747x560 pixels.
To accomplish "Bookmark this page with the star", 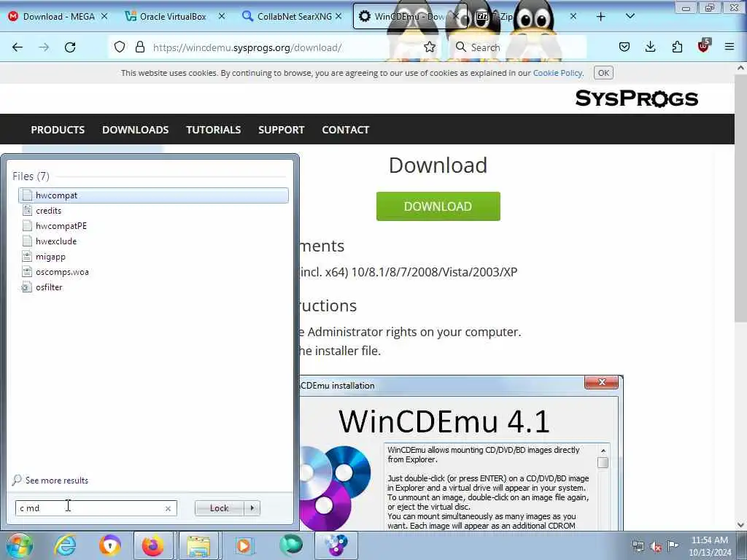I will point(429,47).
